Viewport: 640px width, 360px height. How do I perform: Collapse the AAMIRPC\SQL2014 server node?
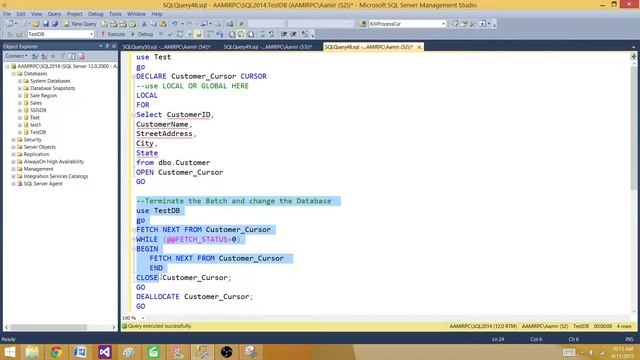pyautogui.click(x=7, y=66)
